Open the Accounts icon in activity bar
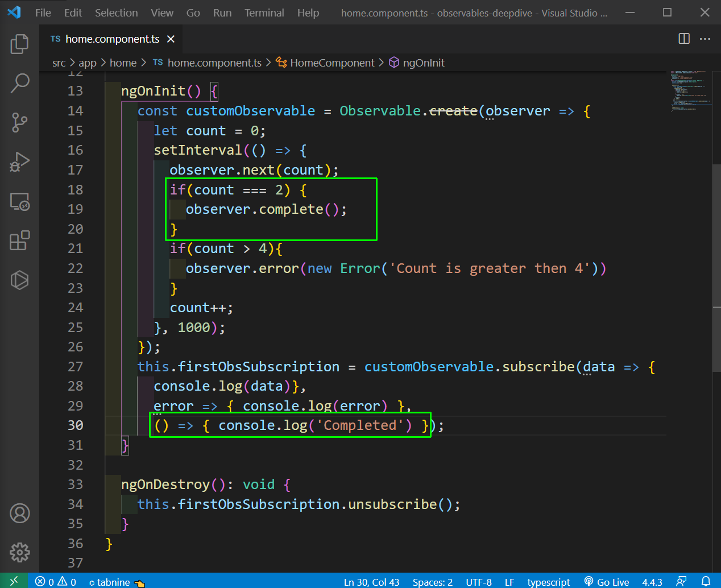The height and width of the screenshot is (588, 721). 19,514
